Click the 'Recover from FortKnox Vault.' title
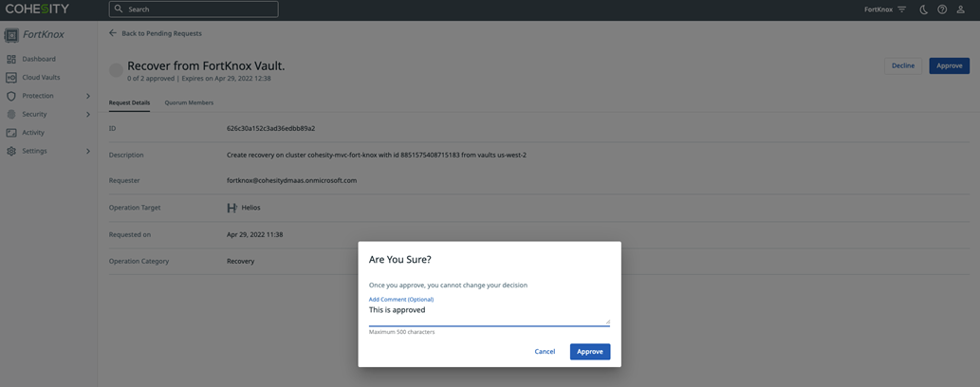The width and height of the screenshot is (980, 387). (206, 65)
